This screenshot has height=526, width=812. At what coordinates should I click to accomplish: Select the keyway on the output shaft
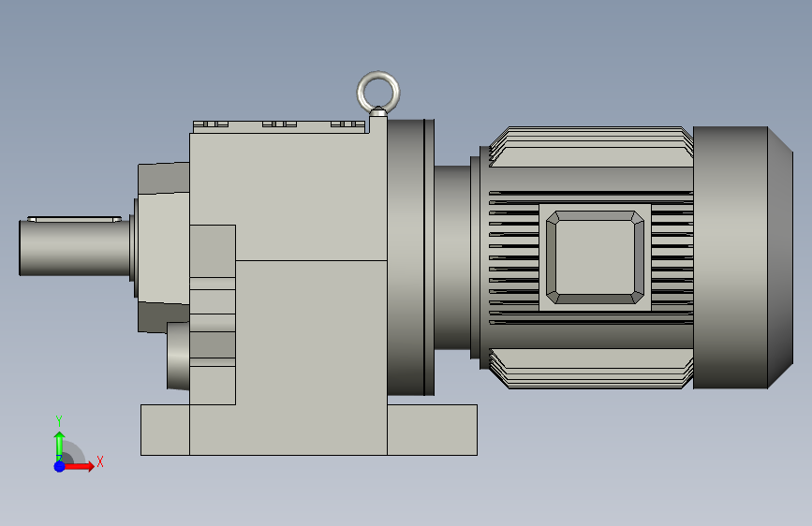pyautogui.click(x=75, y=219)
